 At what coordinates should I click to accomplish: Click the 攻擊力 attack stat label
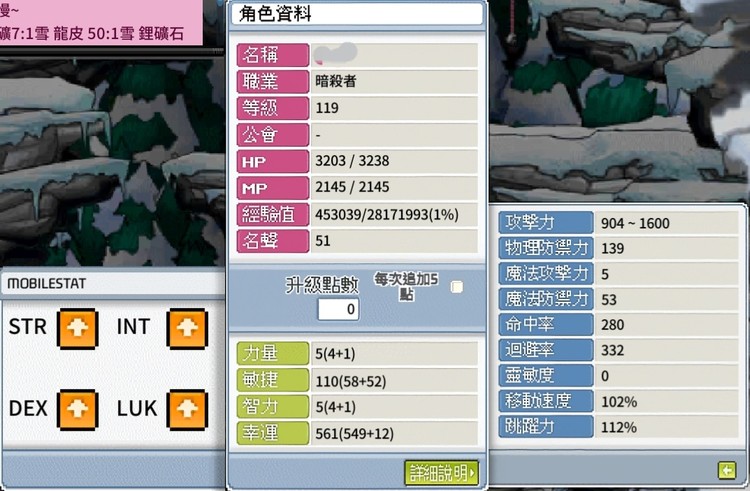(546, 223)
